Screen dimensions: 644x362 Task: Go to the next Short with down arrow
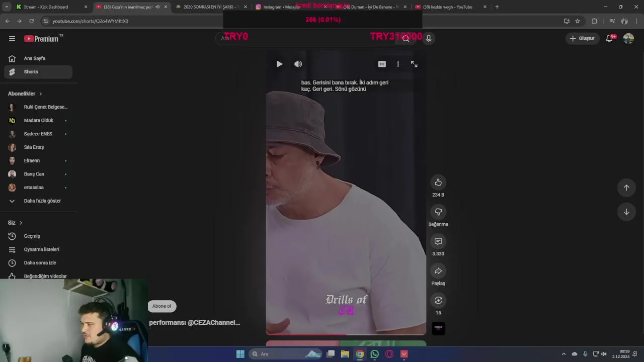pos(626,212)
